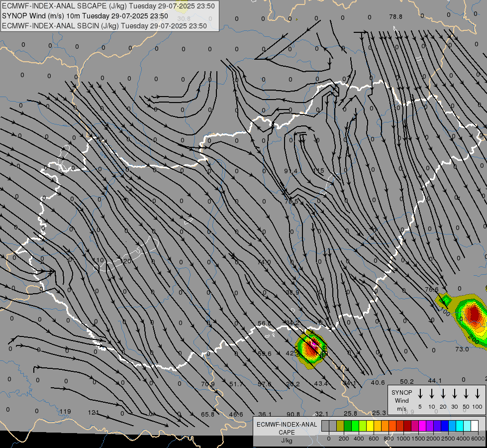The height and width of the screenshot is (448, 487).
Task: Click the 70.9 value on the map
Action: click(208, 384)
